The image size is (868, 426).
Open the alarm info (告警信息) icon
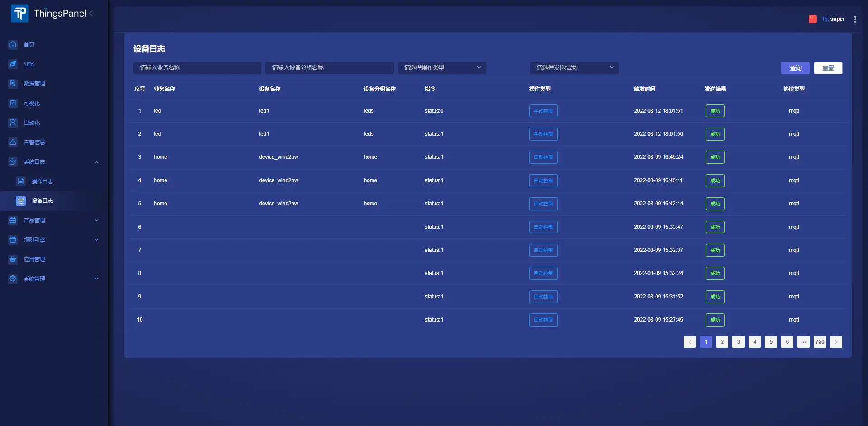click(13, 142)
